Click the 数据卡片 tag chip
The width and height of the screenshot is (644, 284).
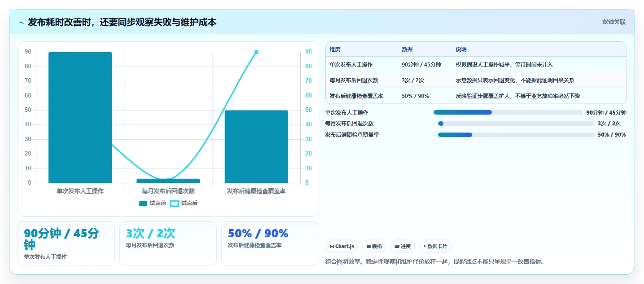[435, 246]
